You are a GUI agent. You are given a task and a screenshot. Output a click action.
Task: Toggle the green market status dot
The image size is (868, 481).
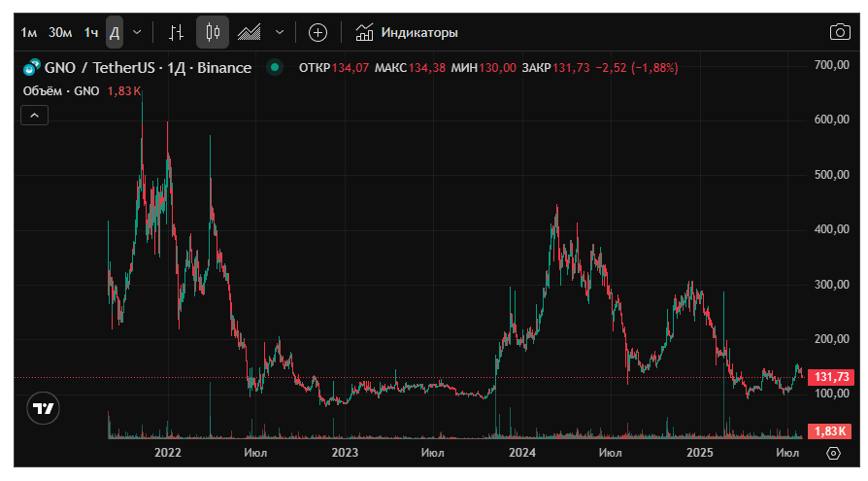tap(275, 68)
